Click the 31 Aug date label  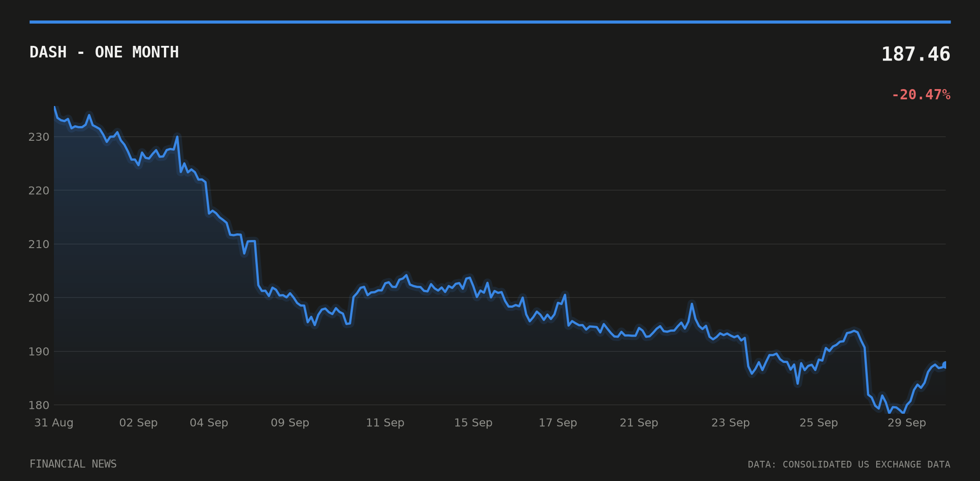[x=54, y=423]
